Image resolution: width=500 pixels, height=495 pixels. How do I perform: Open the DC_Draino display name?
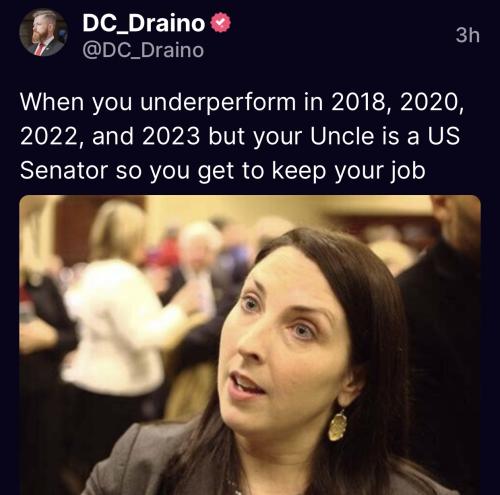click(x=144, y=23)
